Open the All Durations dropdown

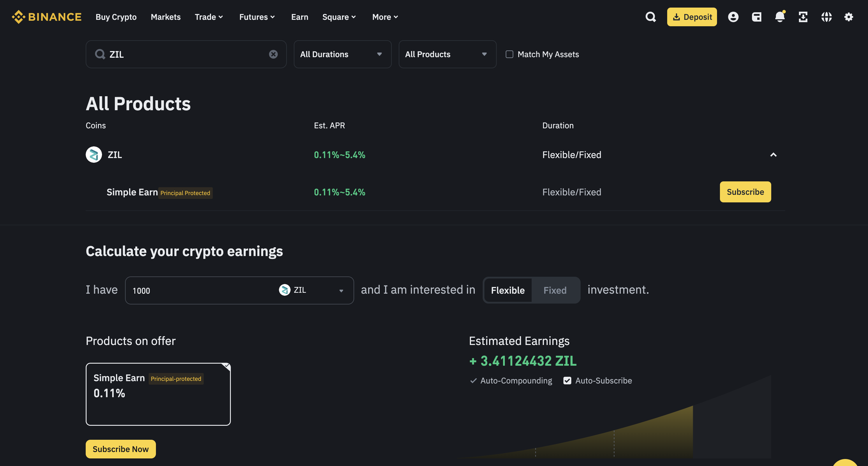342,54
